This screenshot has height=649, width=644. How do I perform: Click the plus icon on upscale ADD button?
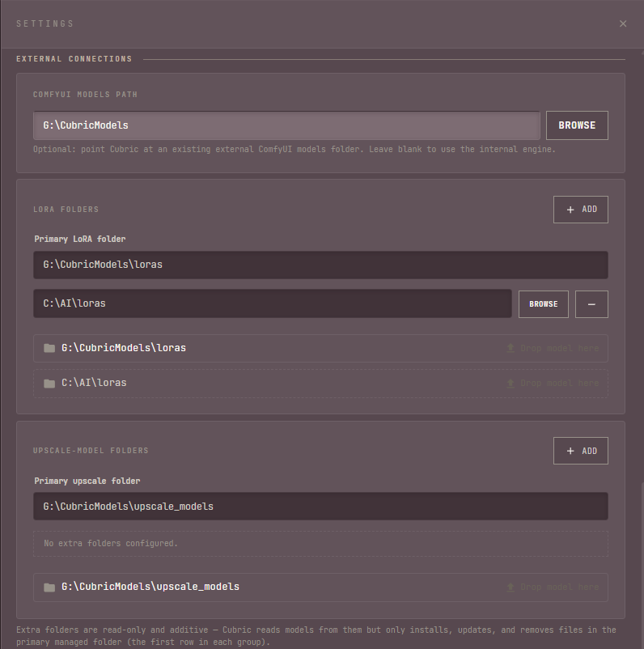[570, 451]
